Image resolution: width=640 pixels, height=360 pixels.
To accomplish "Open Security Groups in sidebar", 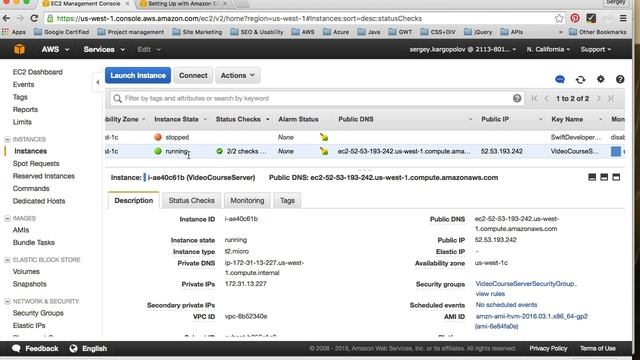I will click(38, 313).
